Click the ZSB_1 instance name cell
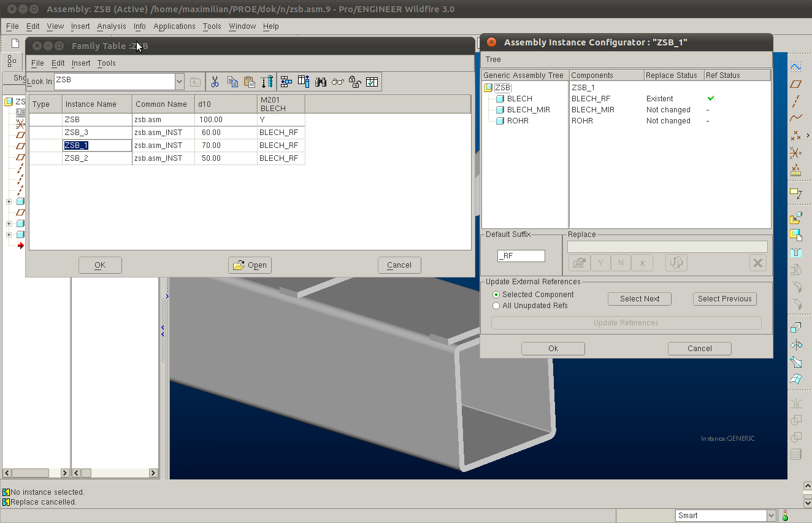This screenshot has height=523, width=812. point(97,145)
